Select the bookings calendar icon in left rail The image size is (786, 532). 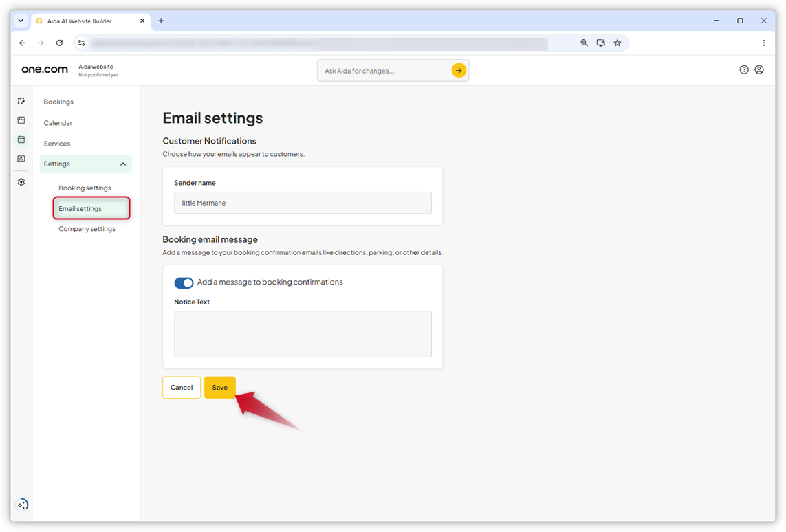click(x=21, y=140)
